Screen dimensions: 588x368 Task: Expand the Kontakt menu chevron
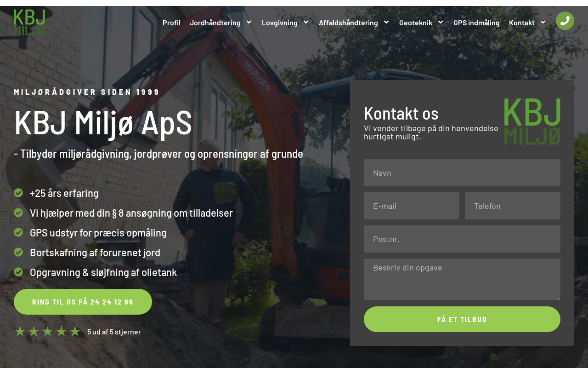tap(543, 22)
